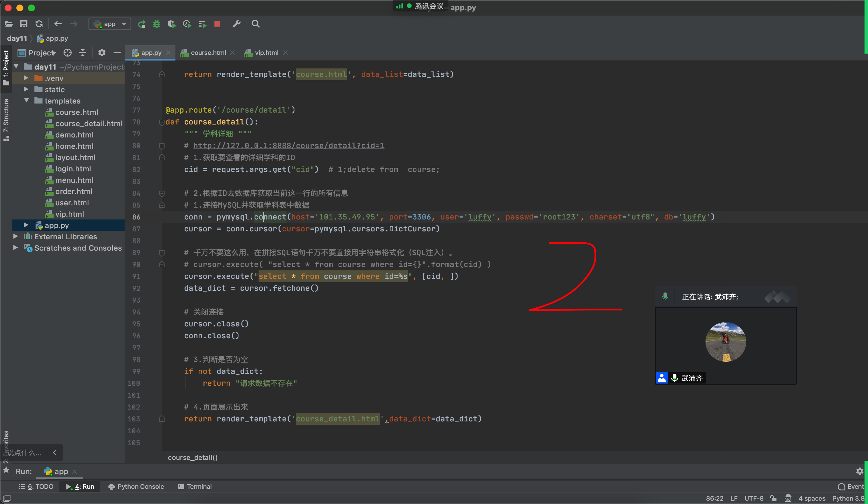Collapse the templates folder
Viewport: 868px width, 504px height.
point(26,101)
